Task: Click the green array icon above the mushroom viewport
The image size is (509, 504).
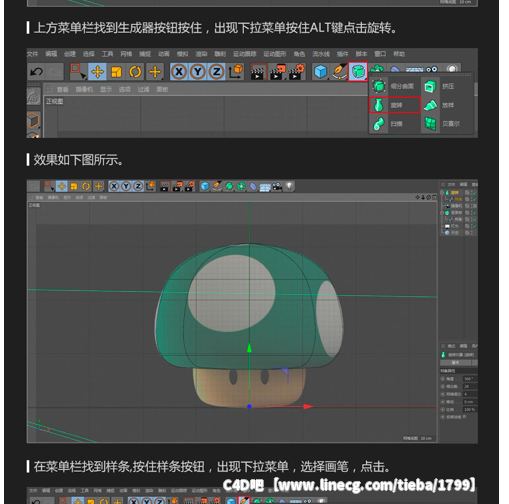Action: (241, 186)
